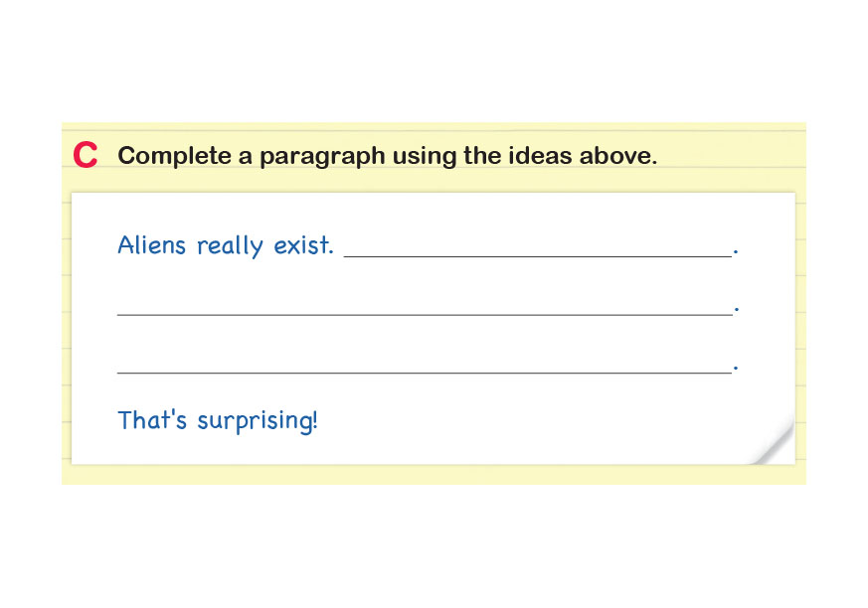This screenshot has height=608, width=868.
Task: Click the curled page corner
Action: [x=774, y=444]
